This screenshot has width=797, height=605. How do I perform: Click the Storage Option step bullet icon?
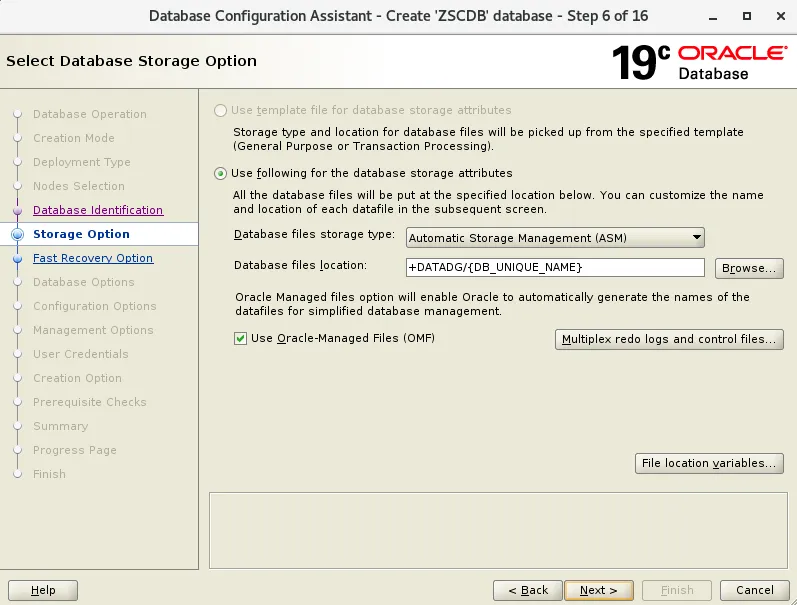tap(18, 234)
